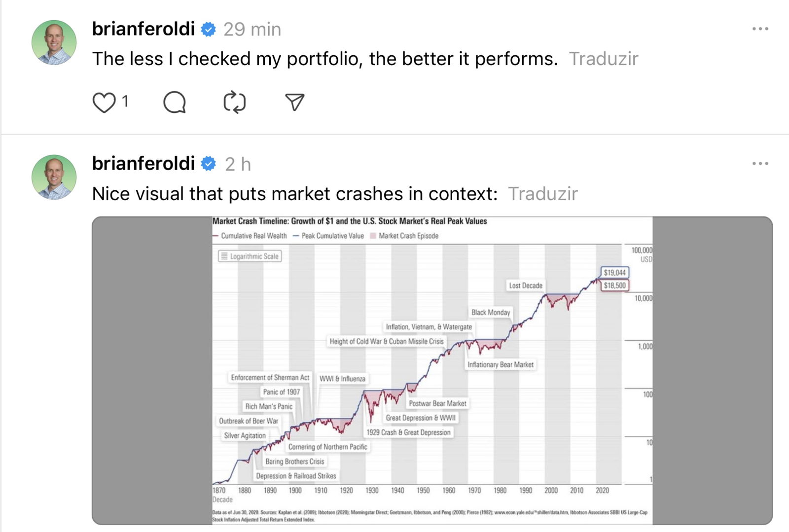This screenshot has height=532, width=789.
Task: Open replies with the comment bubble icon
Action: pos(175,103)
